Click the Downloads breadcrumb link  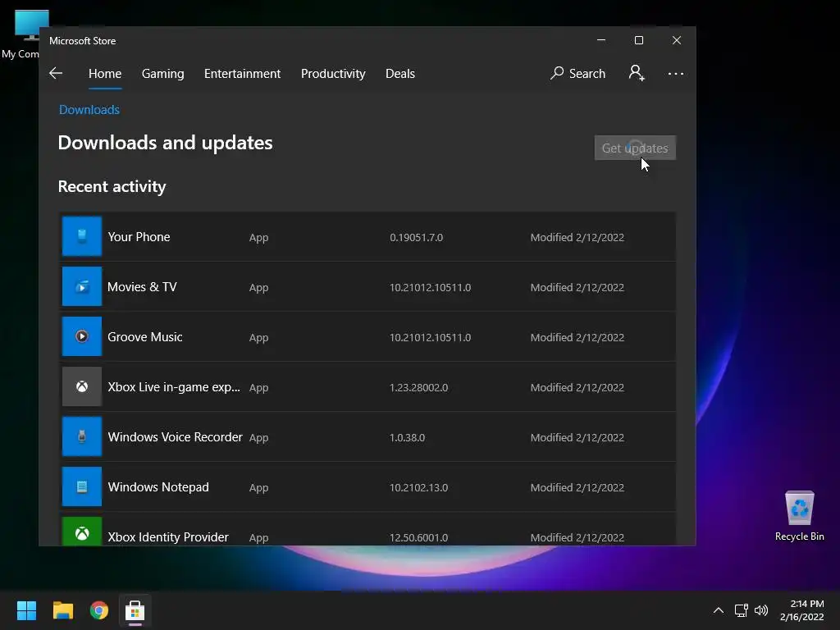pos(89,110)
